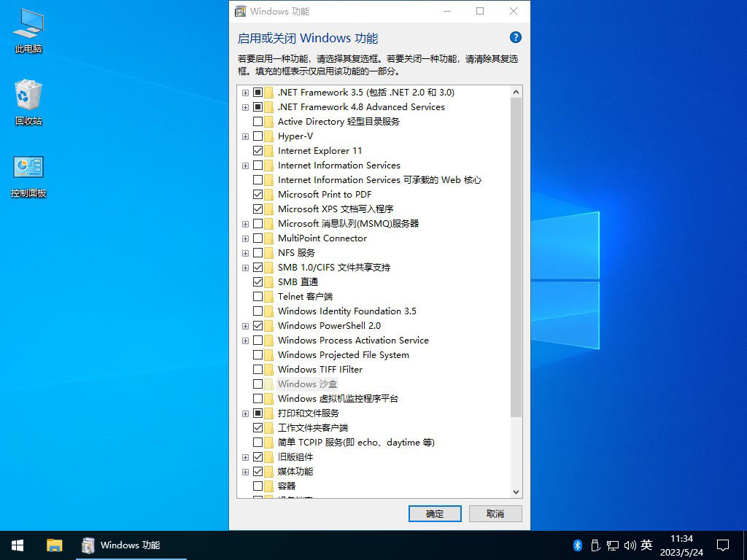The height and width of the screenshot is (560, 747).
Task: Click the help question mark icon
Action: click(515, 37)
